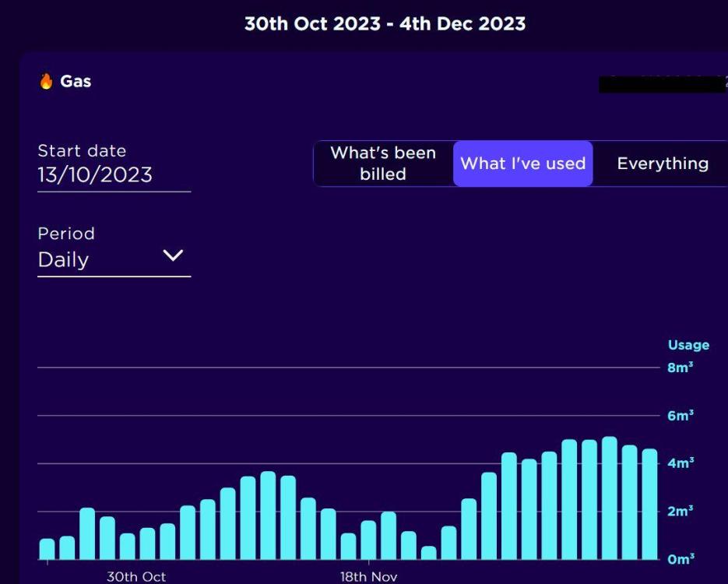This screenshot has height=584, width=728.
Task: Click the Period field label
Action: point(66,233)
